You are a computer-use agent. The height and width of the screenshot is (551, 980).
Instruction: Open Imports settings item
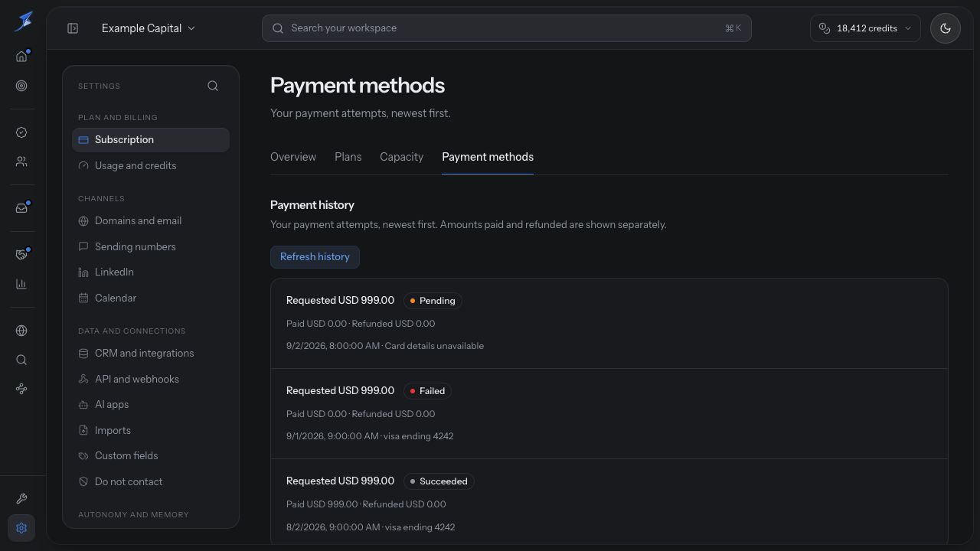(x=151, y=431)
